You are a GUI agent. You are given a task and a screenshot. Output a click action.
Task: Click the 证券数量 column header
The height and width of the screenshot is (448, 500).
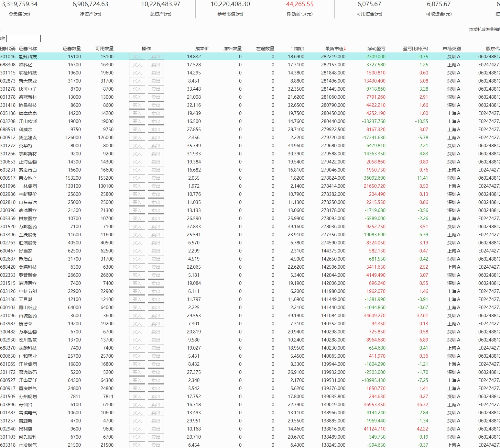72,49
